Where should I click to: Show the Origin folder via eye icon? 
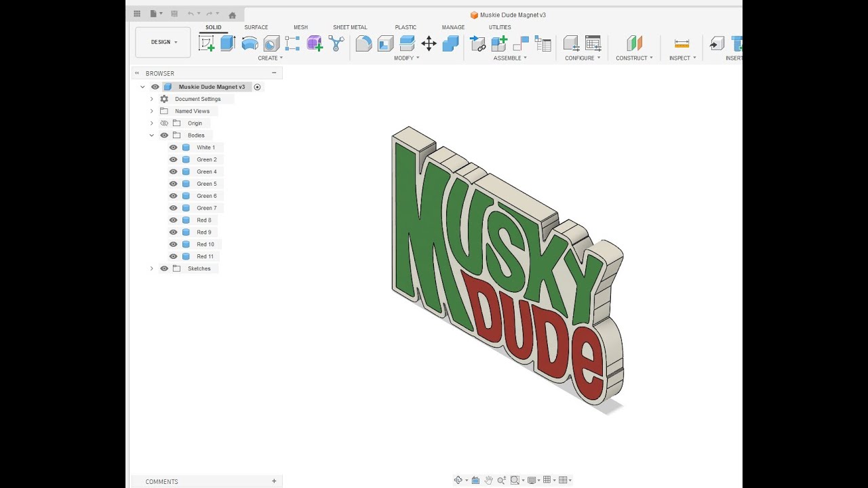pos(164,123)
